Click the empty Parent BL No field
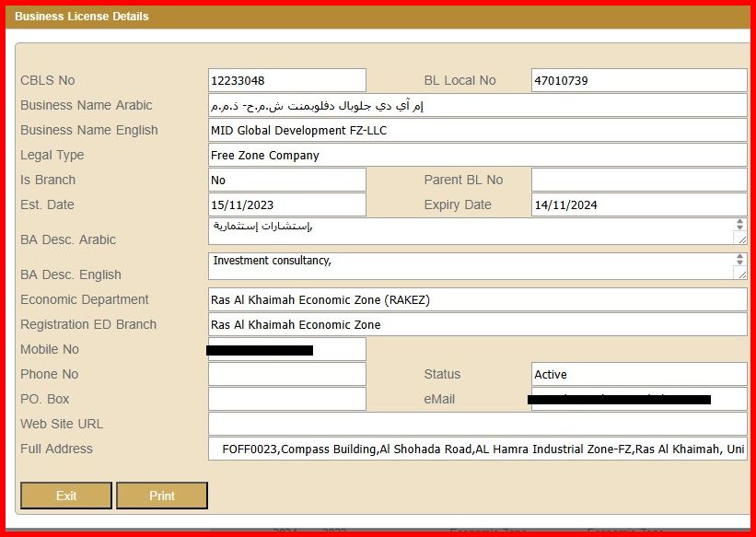The height and width of the screenshot is (537, 756). tap(639, 180)
